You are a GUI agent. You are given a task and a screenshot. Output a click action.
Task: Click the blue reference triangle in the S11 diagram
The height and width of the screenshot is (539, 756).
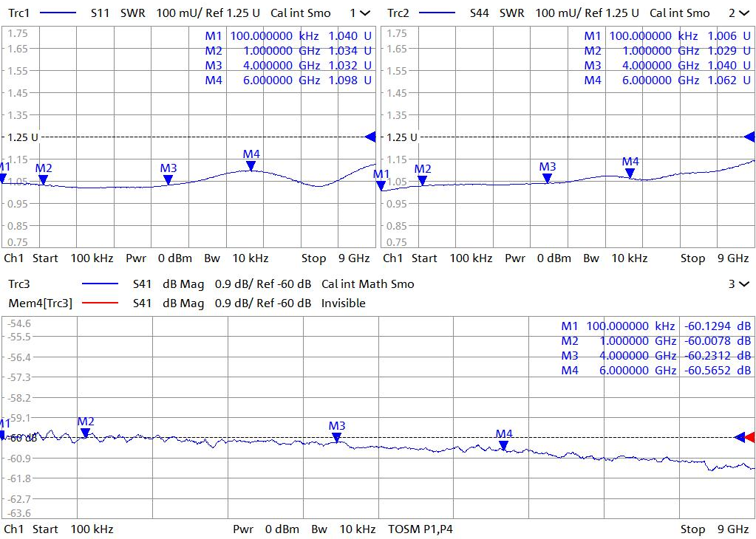pyautogui.click(x=370, y=137)
